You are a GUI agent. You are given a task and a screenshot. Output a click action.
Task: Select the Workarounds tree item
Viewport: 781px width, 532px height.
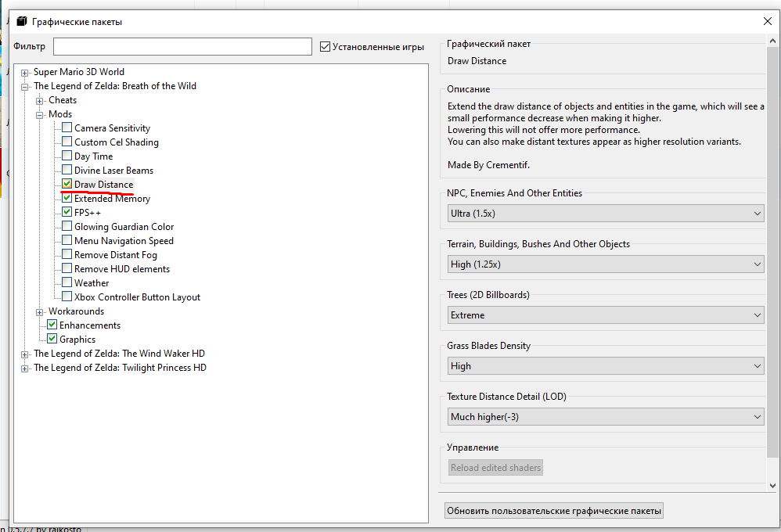pyautogui.click(x=76, y=311)
